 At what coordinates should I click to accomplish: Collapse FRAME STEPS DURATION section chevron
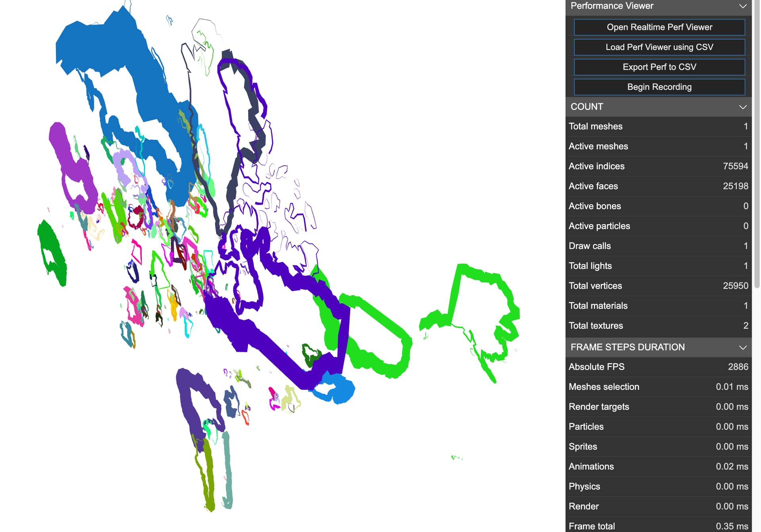point(743,347)
